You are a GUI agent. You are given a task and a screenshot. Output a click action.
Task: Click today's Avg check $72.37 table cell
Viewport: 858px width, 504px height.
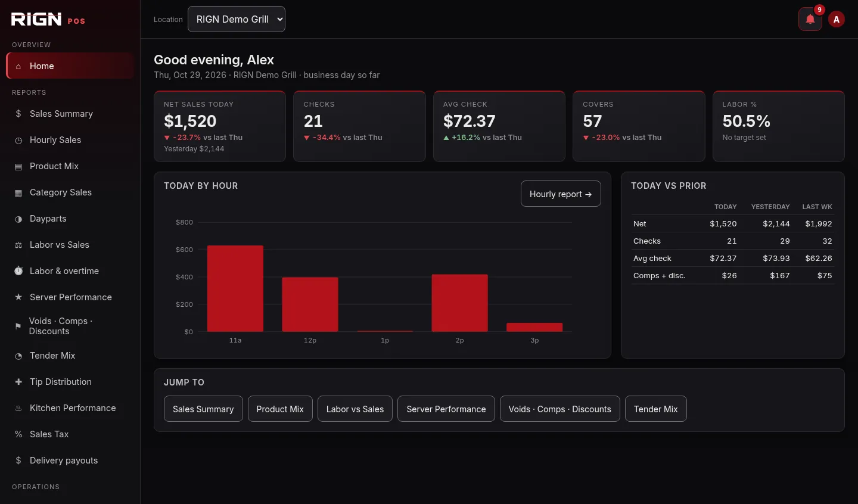723,259
